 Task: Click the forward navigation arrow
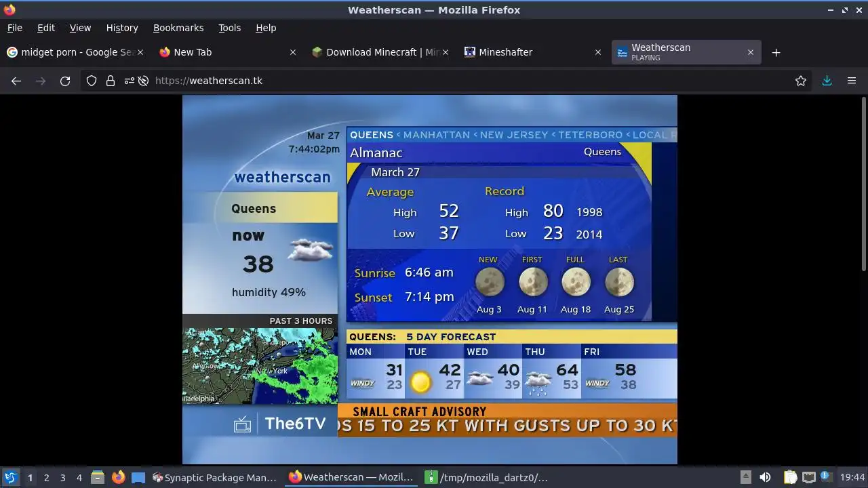pos(41,81)
